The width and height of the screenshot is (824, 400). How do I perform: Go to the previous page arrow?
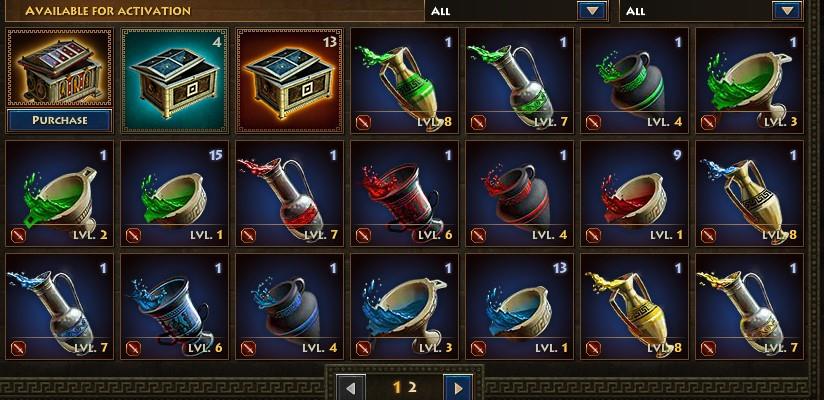[x=351, y=388]
